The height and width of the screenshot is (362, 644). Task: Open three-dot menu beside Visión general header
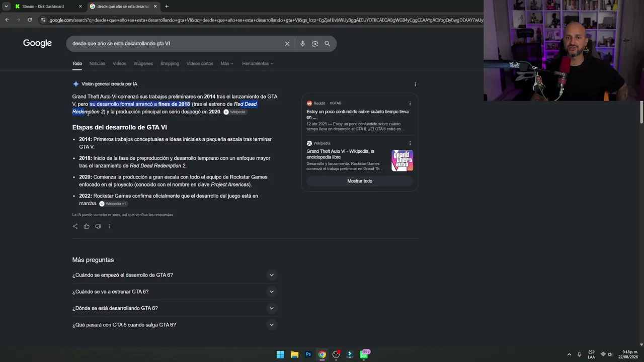point(415,84)
